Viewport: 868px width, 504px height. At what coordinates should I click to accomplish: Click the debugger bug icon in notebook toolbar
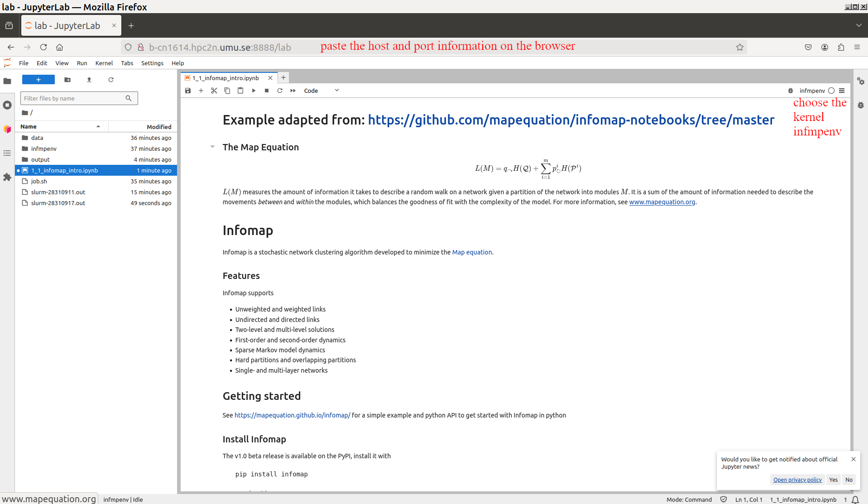(x=791, y=91)
